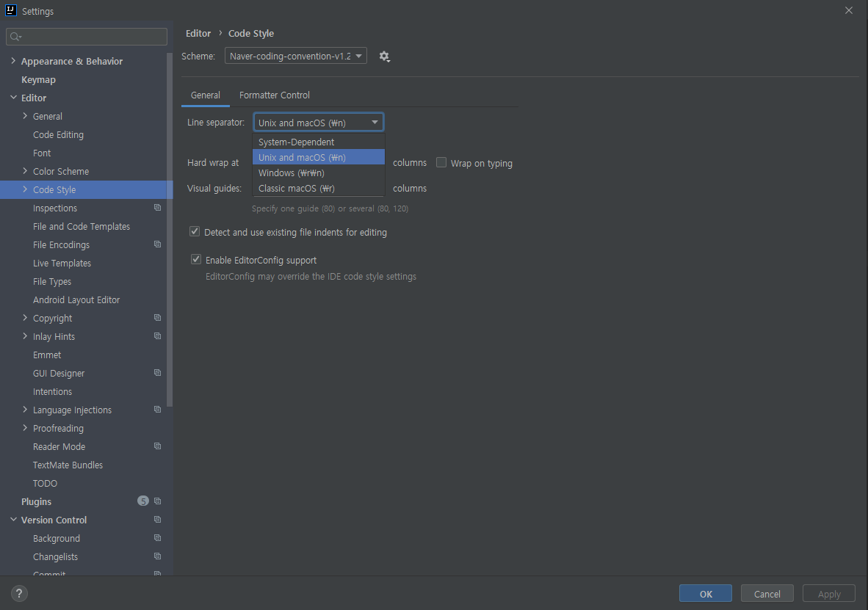Click the search magnifier icon

15,37
